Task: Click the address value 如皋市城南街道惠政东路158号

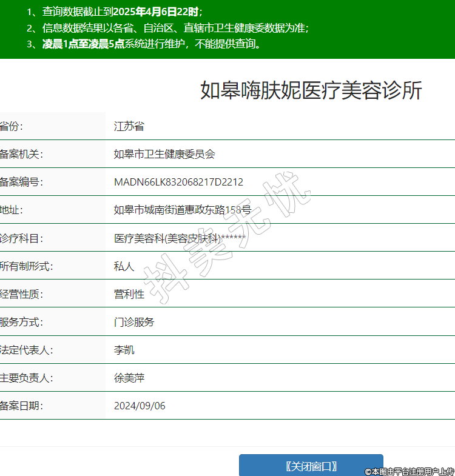Action: pos(182,210)
